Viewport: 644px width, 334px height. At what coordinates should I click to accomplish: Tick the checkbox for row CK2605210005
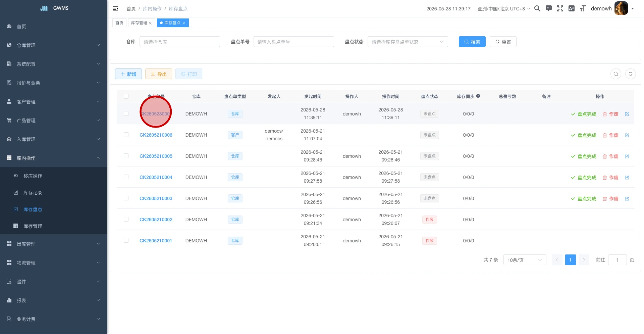[x=126, y=156]
